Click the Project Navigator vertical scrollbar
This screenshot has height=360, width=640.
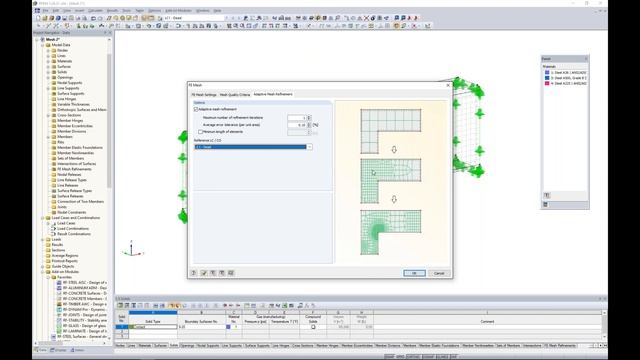click(109, 122)
